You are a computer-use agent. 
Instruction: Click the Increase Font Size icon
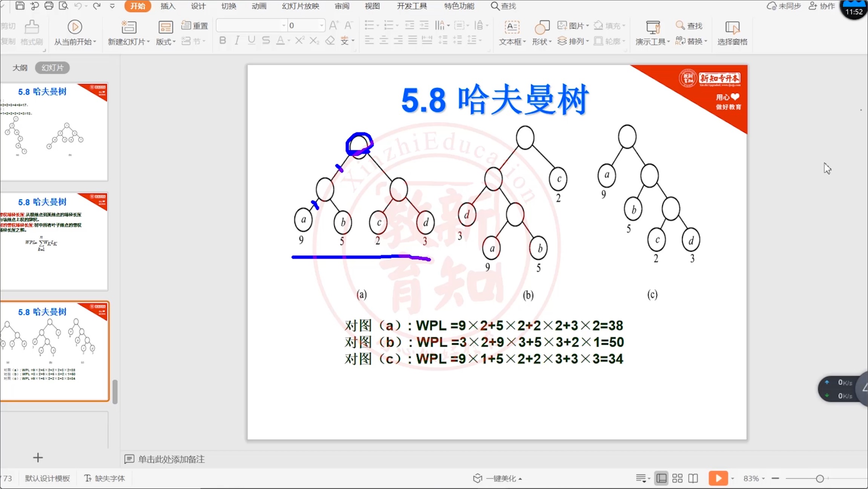(x=334, y=25)
